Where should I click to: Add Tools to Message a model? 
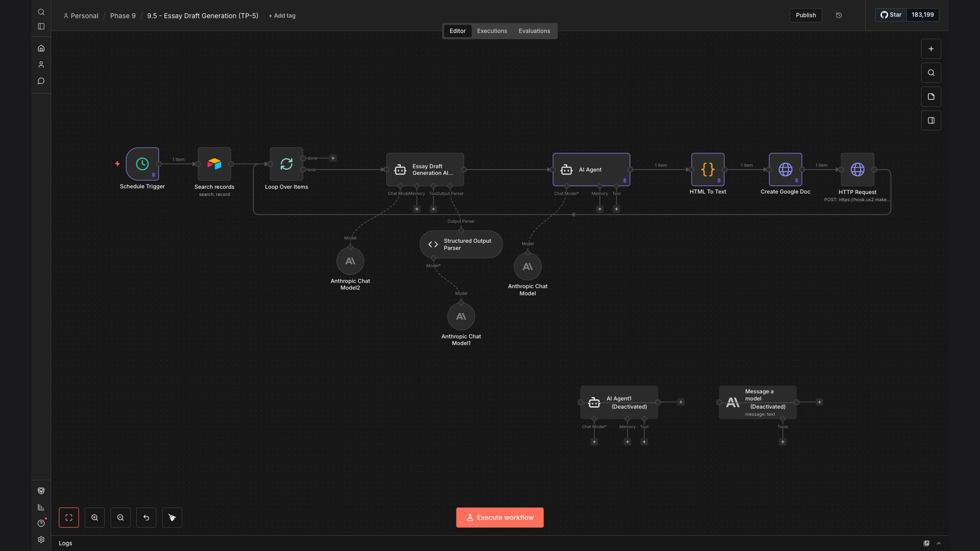(x=782, y=442)
